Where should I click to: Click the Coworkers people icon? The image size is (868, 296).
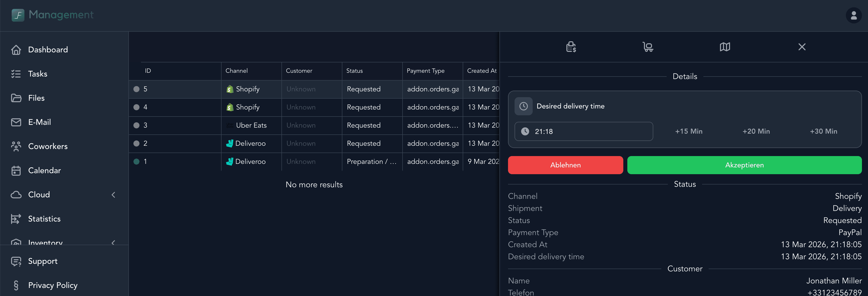click(x=16, y=146)
